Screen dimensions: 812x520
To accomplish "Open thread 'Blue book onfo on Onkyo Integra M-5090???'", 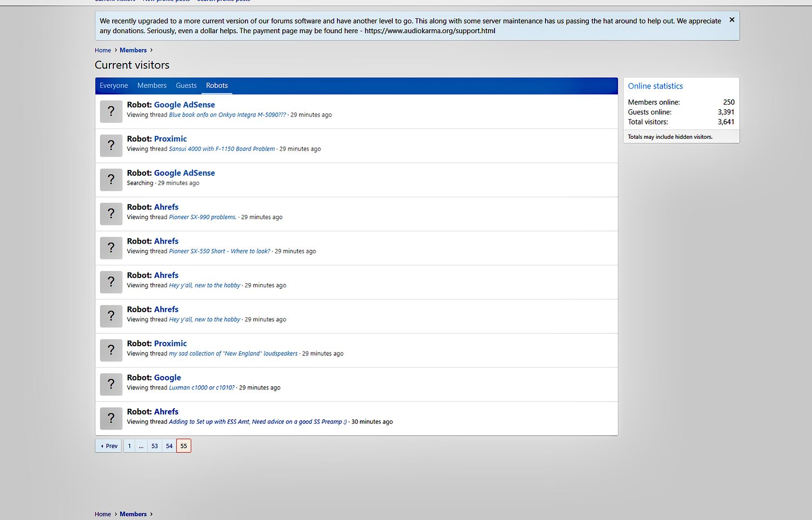I will point(227,115).
